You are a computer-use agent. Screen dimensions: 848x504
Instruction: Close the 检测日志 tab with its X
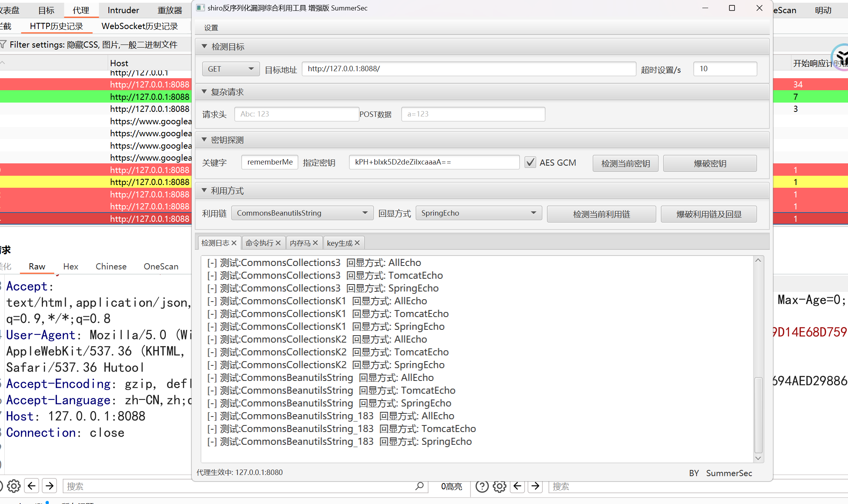234,243
